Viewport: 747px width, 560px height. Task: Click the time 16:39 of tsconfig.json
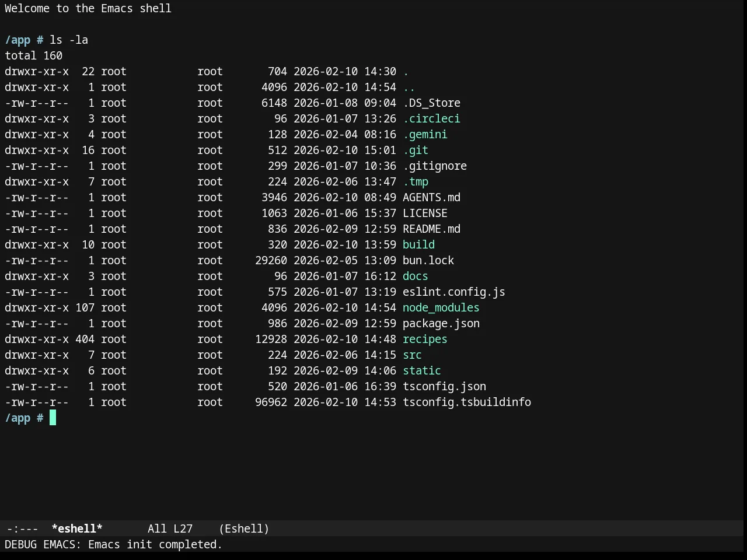(380, 387)
